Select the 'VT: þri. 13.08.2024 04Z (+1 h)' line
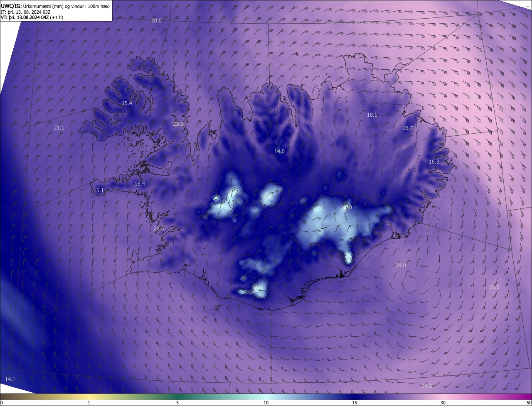The height and width of the screenshot is (406, 532). 32,17
